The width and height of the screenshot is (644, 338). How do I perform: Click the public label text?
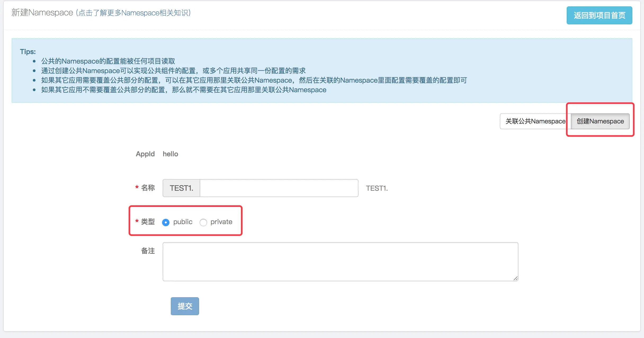(x=183, y=222)
